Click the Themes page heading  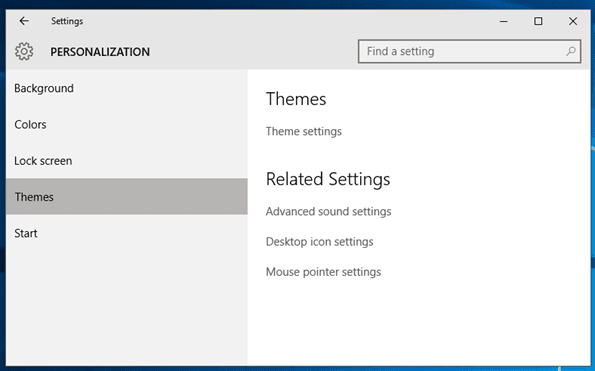click(296, 99)
